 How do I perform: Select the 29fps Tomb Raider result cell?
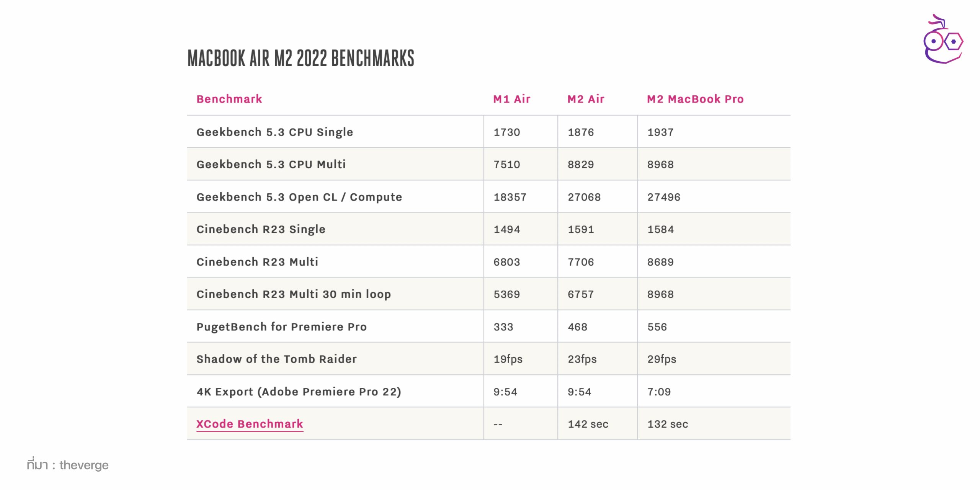click(x=661, y=359)
